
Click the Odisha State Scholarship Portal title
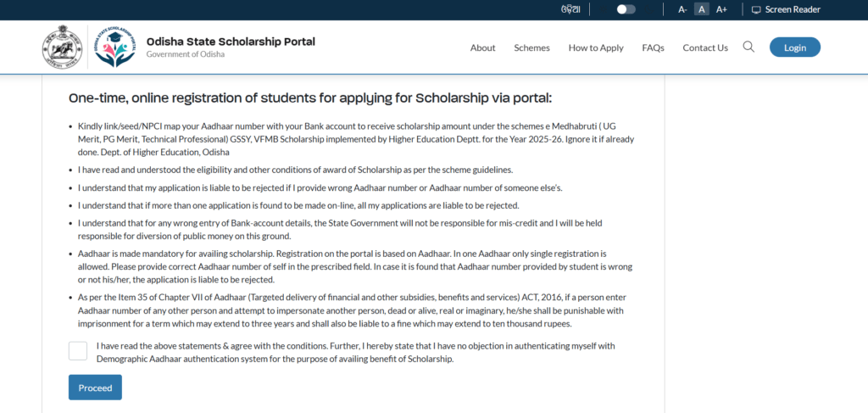pos(231,42)
